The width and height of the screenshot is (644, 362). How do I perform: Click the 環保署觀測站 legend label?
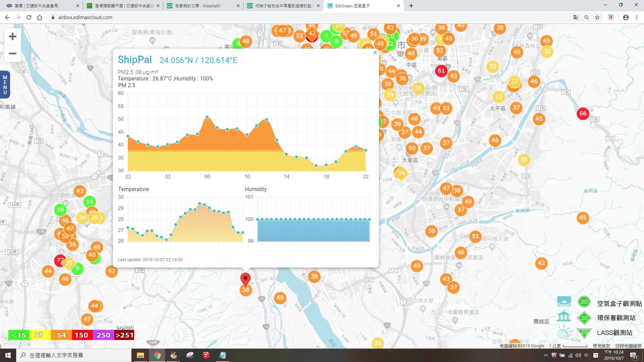(x=616, y=318)
